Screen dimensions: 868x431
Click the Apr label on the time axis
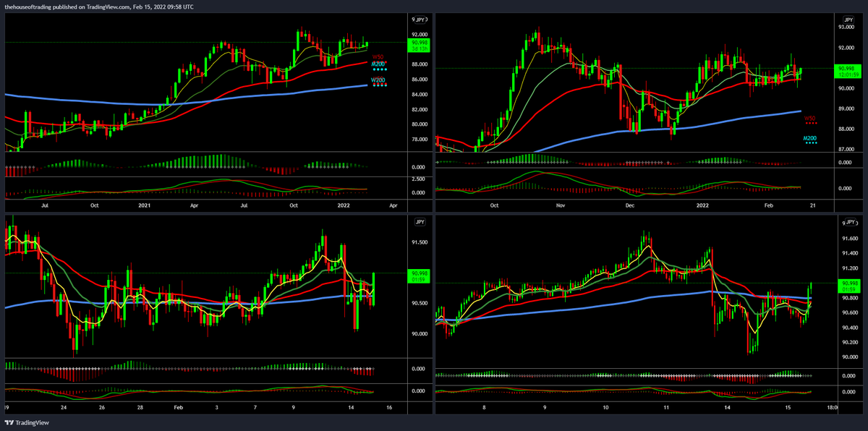[x=393, y=205]
